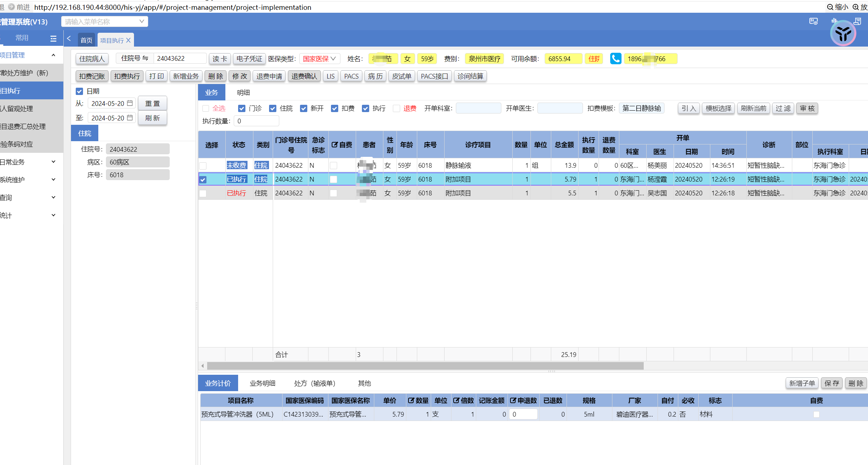Click the horizontal scrollbar under the table
The image size is (868, 465).
(425, 366)
